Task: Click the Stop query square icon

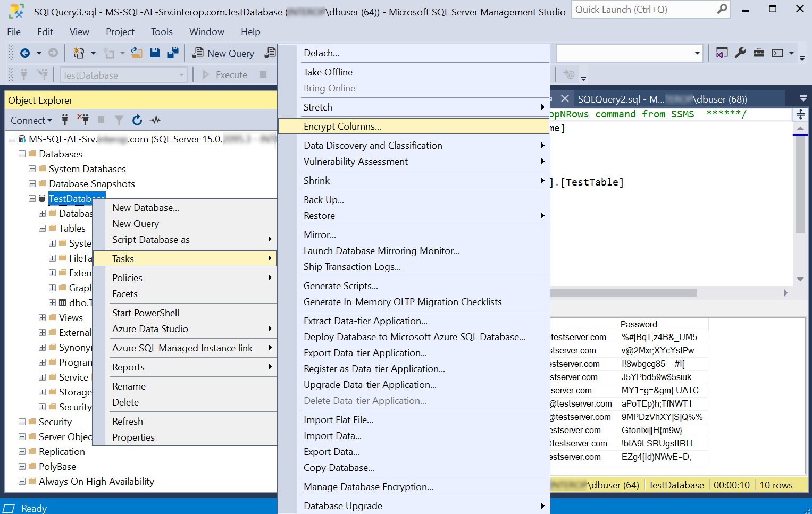Action: (x=263, y=74)
